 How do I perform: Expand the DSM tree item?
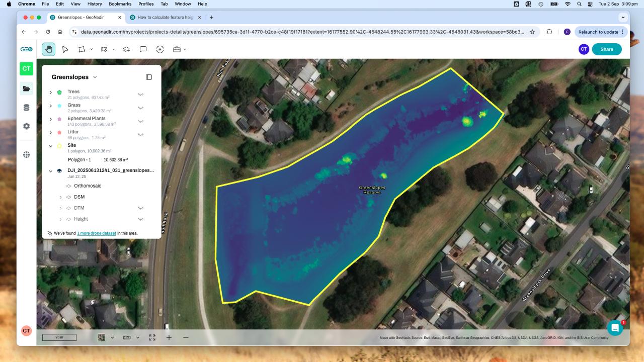(x=61, y=197)
